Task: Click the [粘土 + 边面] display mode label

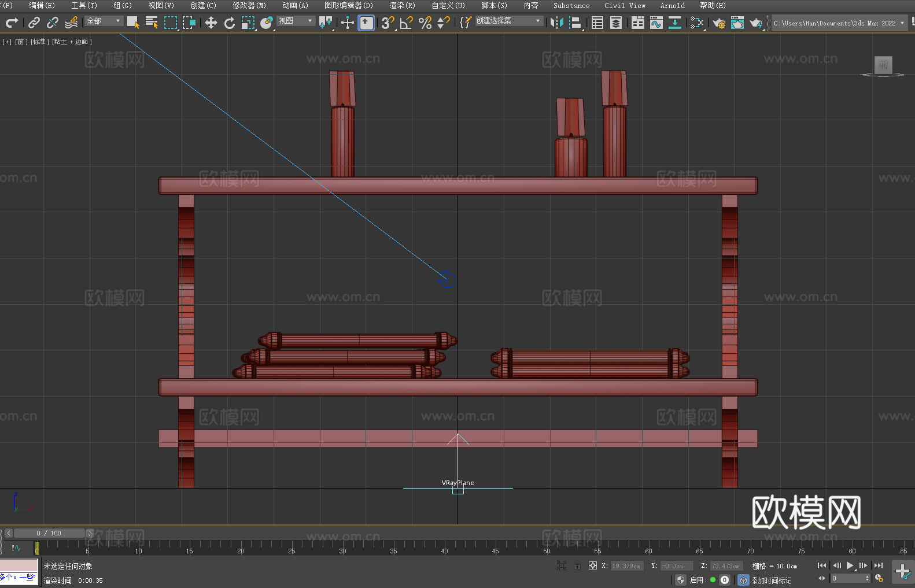Action: [72, 42]
